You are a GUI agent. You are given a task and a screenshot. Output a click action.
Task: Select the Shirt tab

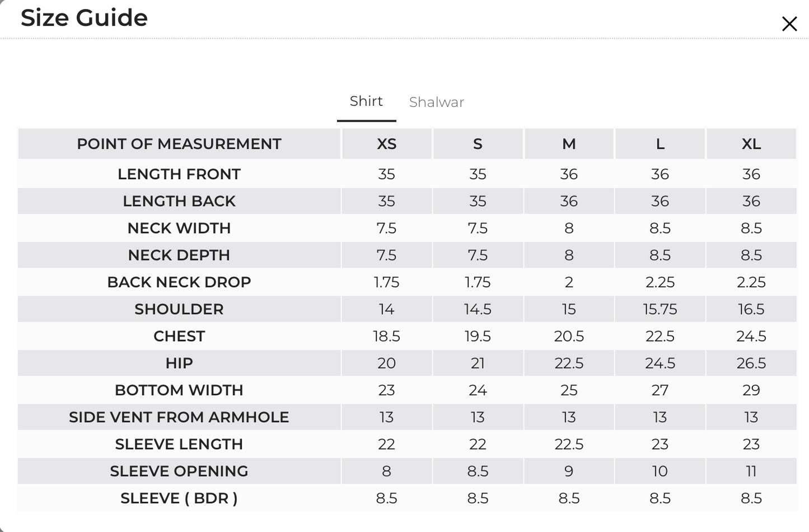coord(366,101)
